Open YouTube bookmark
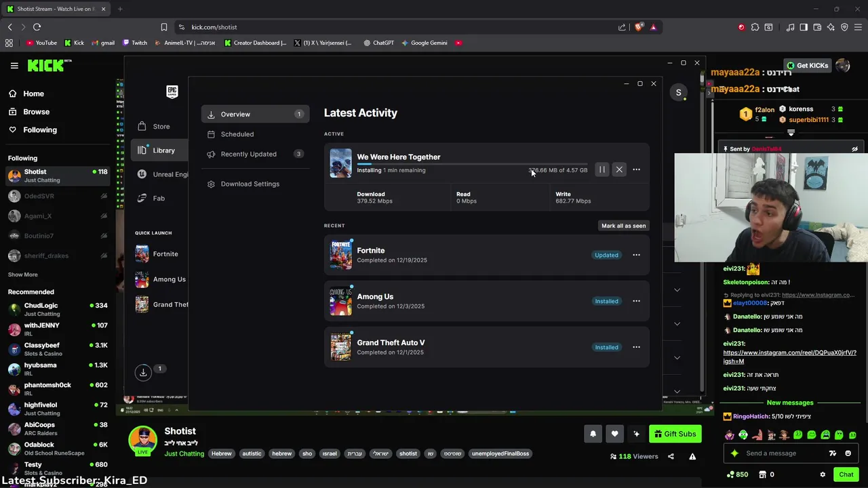This screenshot has height=488, width=868. click(41, 43)
